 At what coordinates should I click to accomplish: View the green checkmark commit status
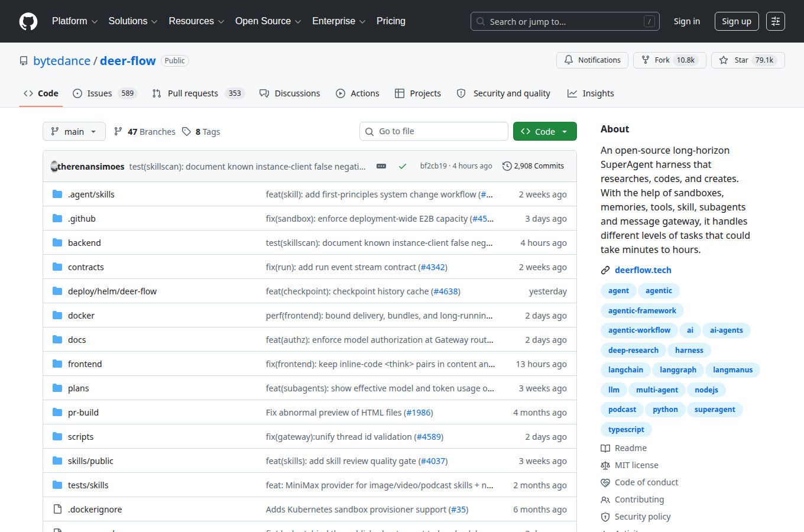click(x=403, y=166)
